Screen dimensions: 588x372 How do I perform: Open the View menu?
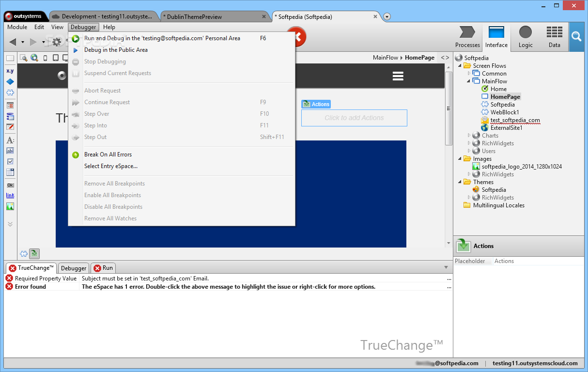coord(57,27)
